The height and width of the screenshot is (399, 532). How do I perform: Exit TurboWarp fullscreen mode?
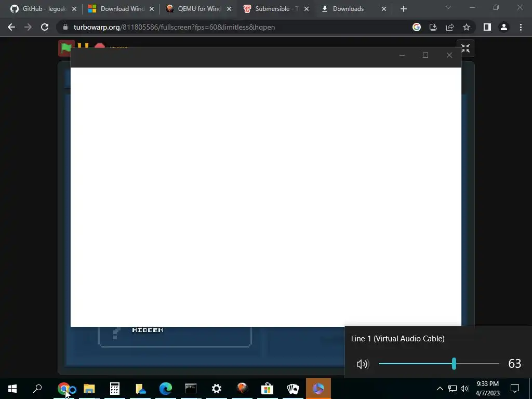pos(465,48)
